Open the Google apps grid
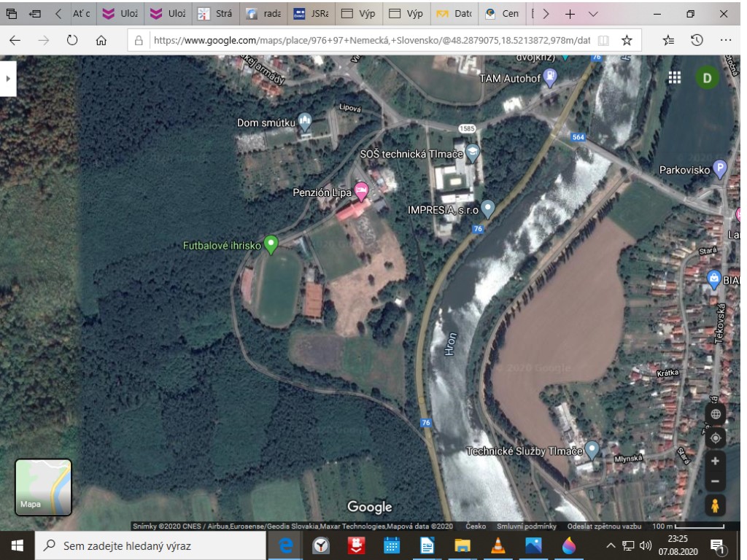747x560 pixels. 675,77
